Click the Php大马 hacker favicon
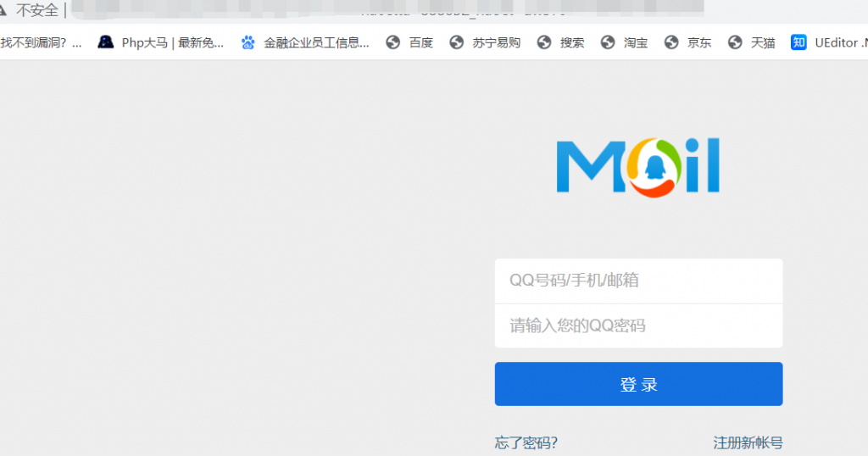This screenshot has height=456, width=868. [105, 42]
